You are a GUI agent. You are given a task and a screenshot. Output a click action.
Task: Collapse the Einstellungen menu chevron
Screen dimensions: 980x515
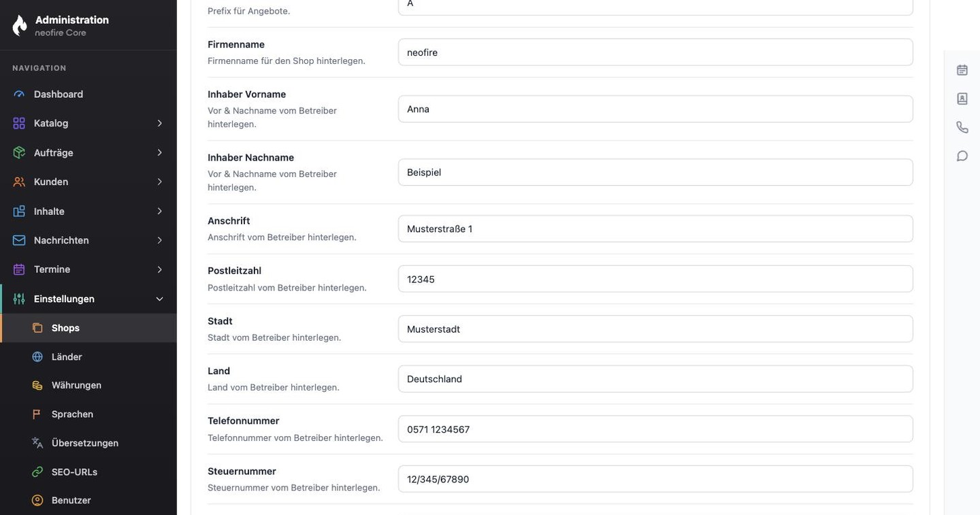click(x=160, y=299)
